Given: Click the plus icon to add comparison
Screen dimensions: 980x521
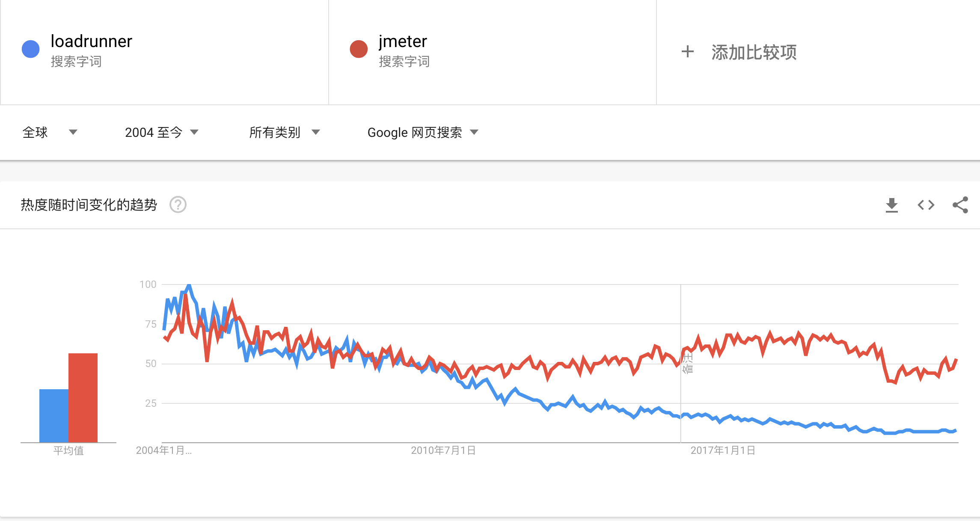Looking at the screenshot, I should click(687, 52).
